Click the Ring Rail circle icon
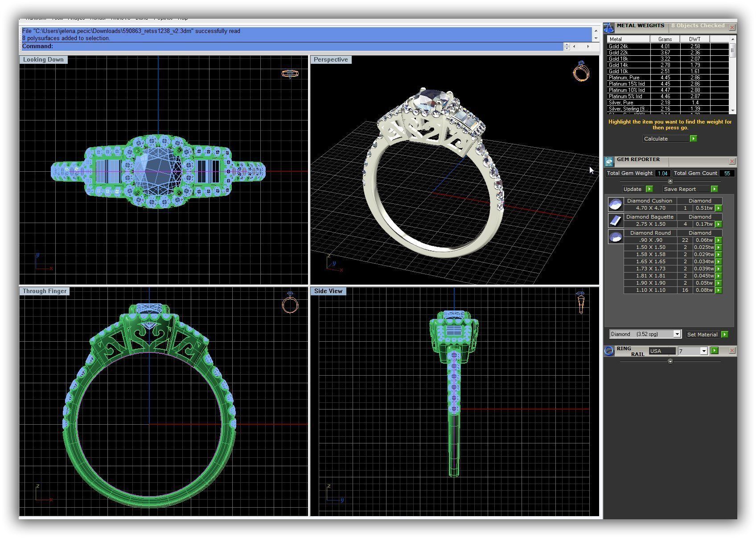 pos(609,351)
